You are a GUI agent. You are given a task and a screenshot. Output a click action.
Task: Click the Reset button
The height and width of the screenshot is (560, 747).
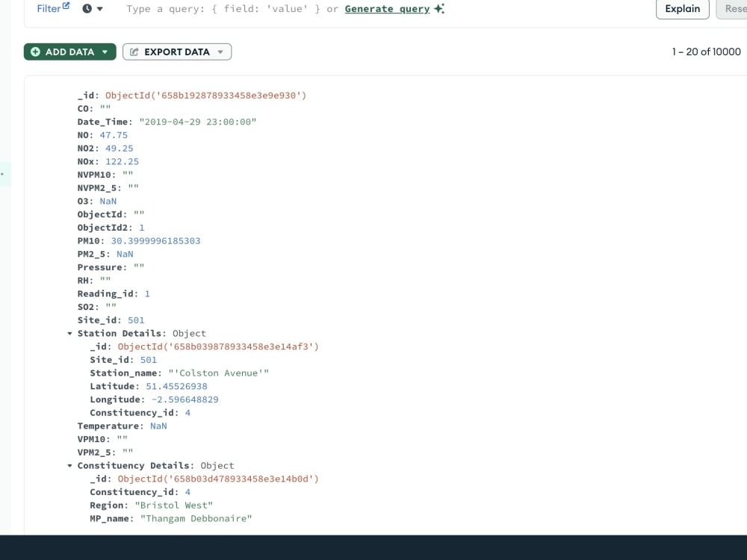point(735,10)
